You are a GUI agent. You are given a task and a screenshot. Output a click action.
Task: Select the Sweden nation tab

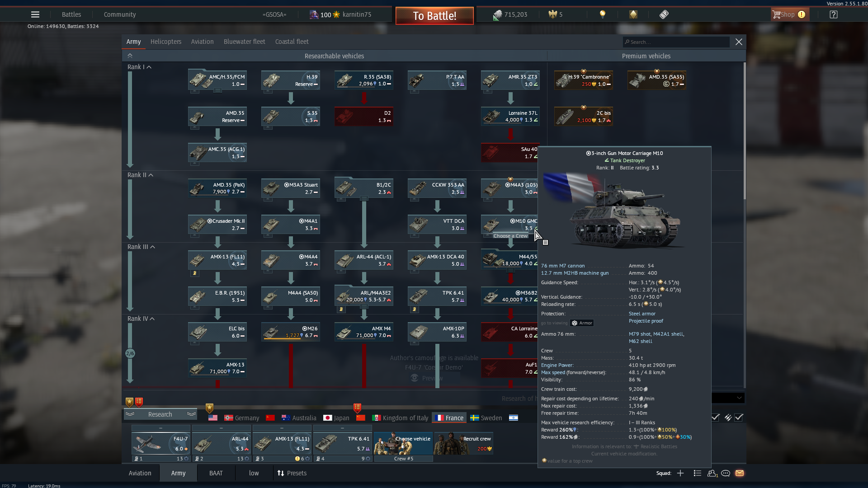point(486,418)
